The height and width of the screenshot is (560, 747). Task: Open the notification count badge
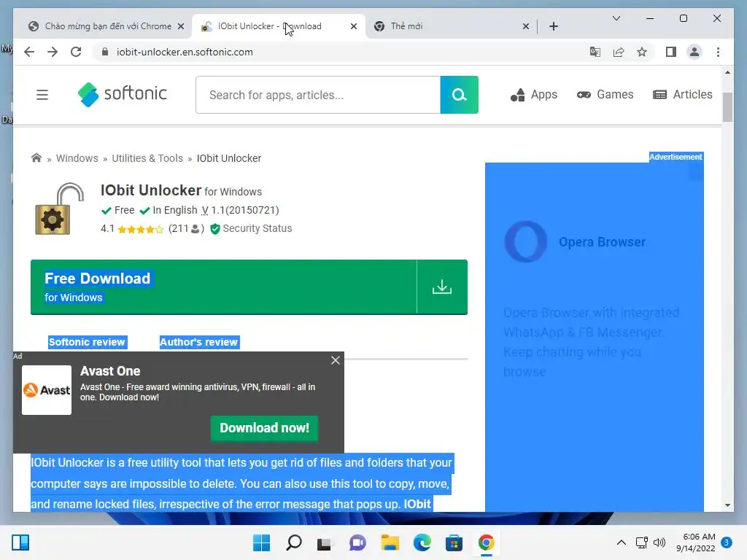point(727,542)
